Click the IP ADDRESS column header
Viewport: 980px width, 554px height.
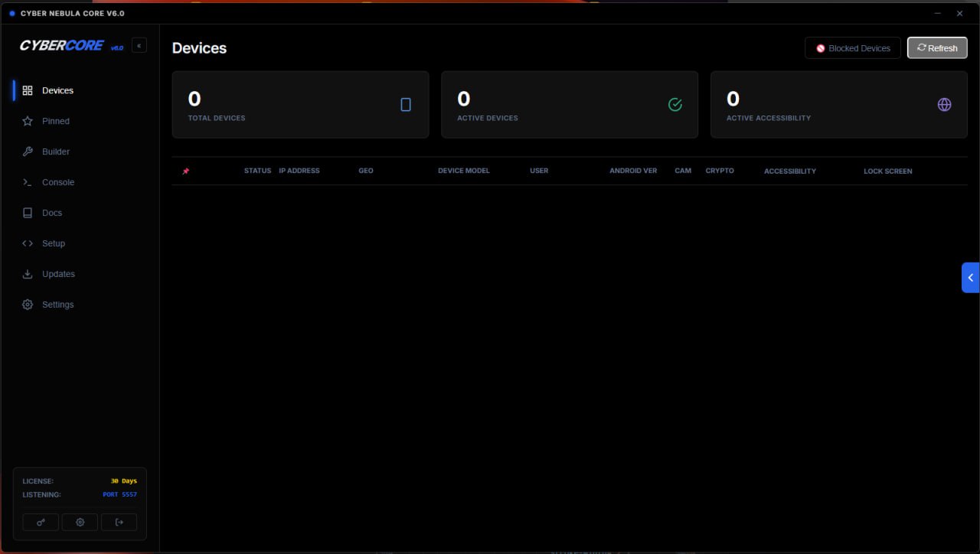click(x=299, y=171)
